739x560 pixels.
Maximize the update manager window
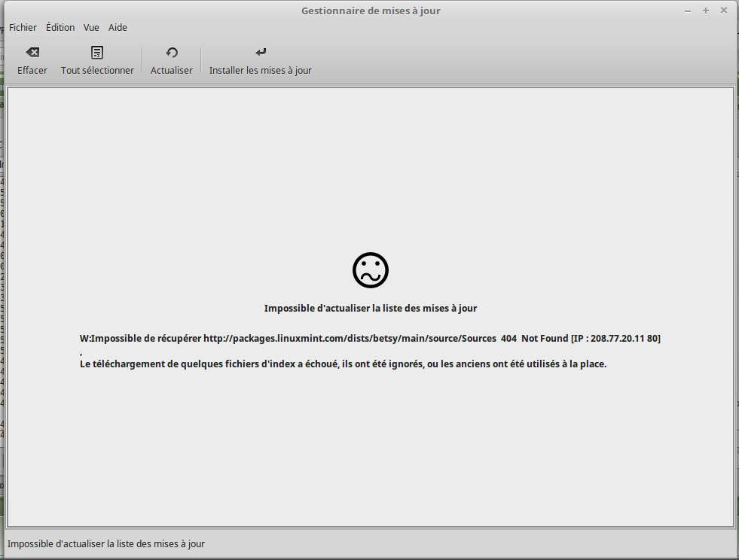point(706,11)
